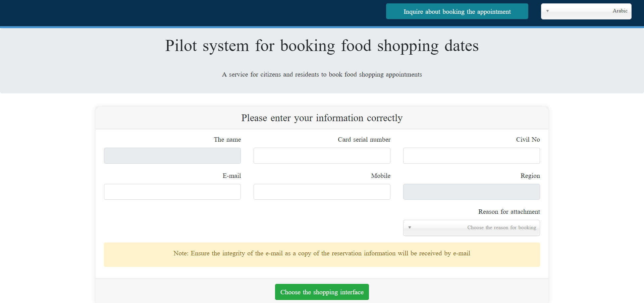
Task: Open the Arabic language dropdown
Action: 586,11
